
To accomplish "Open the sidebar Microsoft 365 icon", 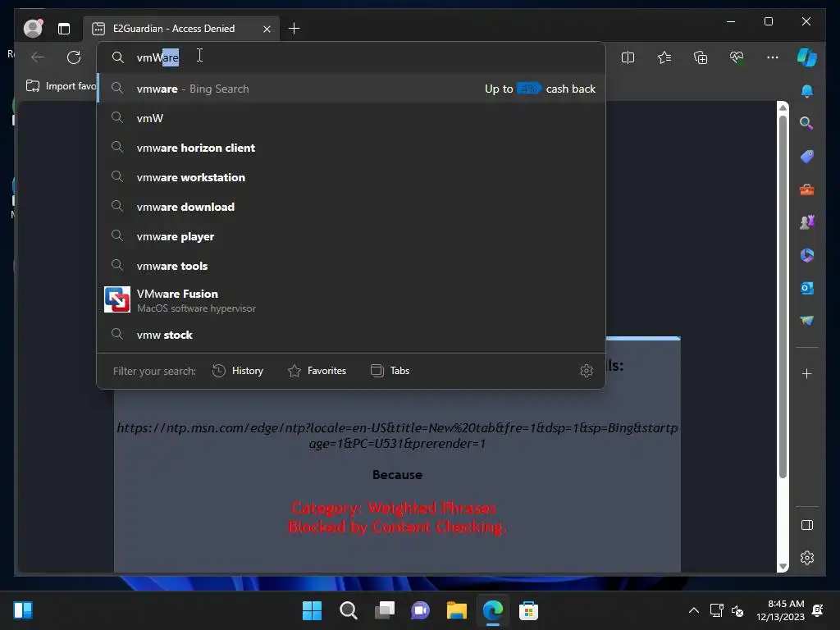I will 807,255.
